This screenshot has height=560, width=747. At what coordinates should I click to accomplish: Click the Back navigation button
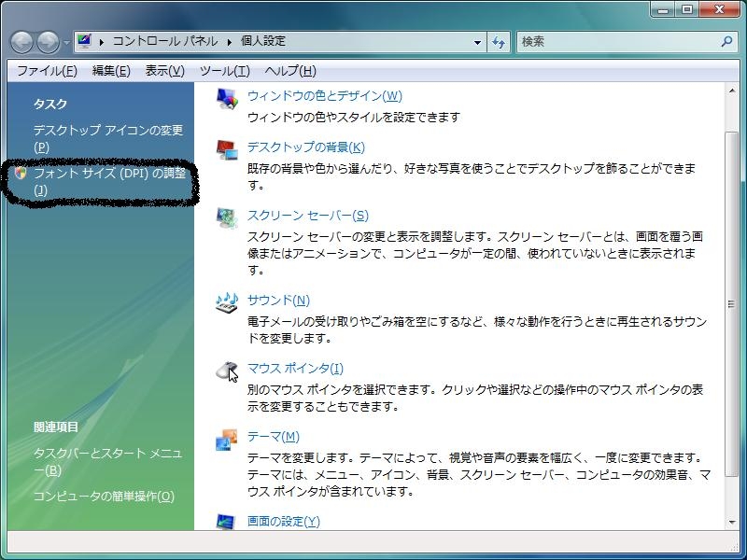pos(21,42)
